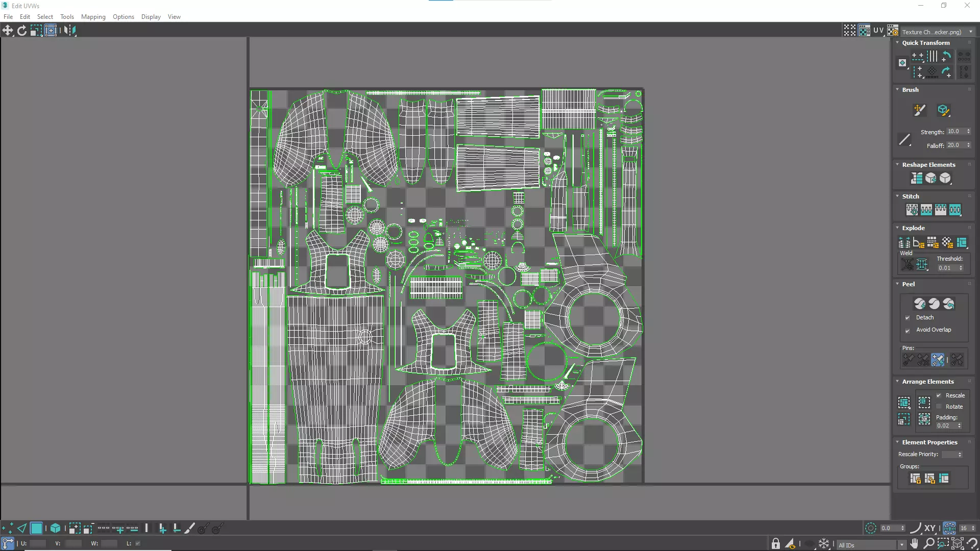
Task: Open the Mapping menu
Action: coord(93,17)
